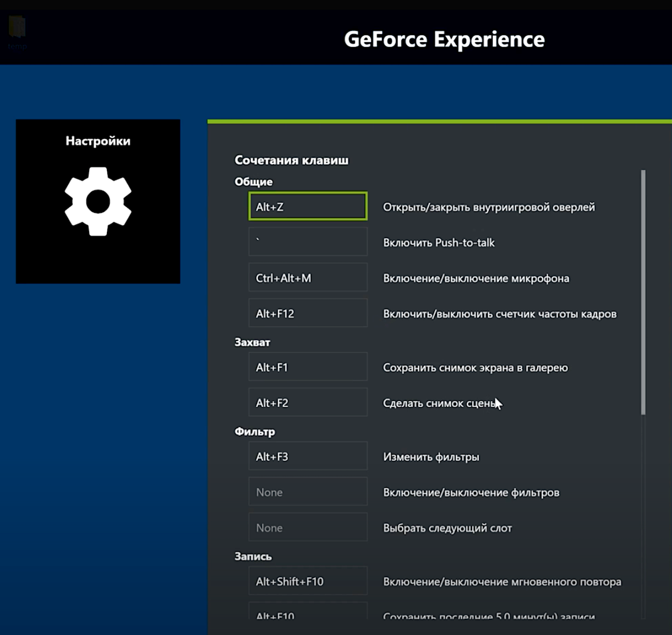Click label Изменить фильтры
672x635 pixels.
coord(431,457)
